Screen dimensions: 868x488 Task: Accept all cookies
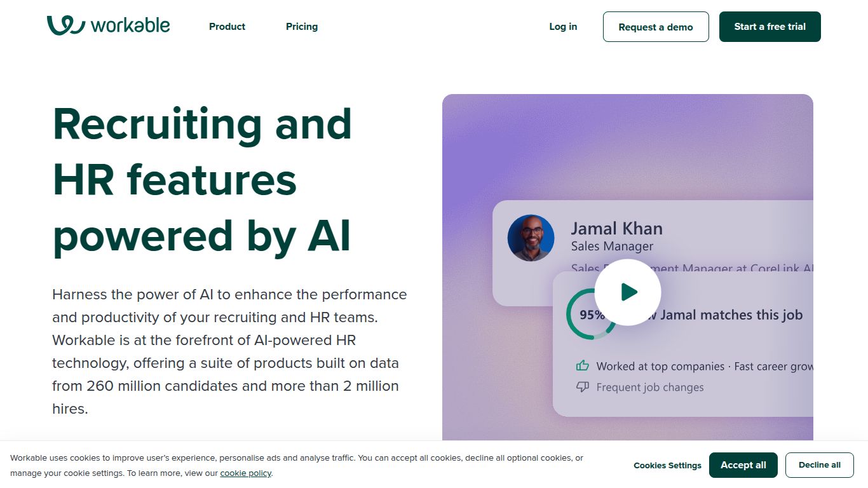point(743,464)
